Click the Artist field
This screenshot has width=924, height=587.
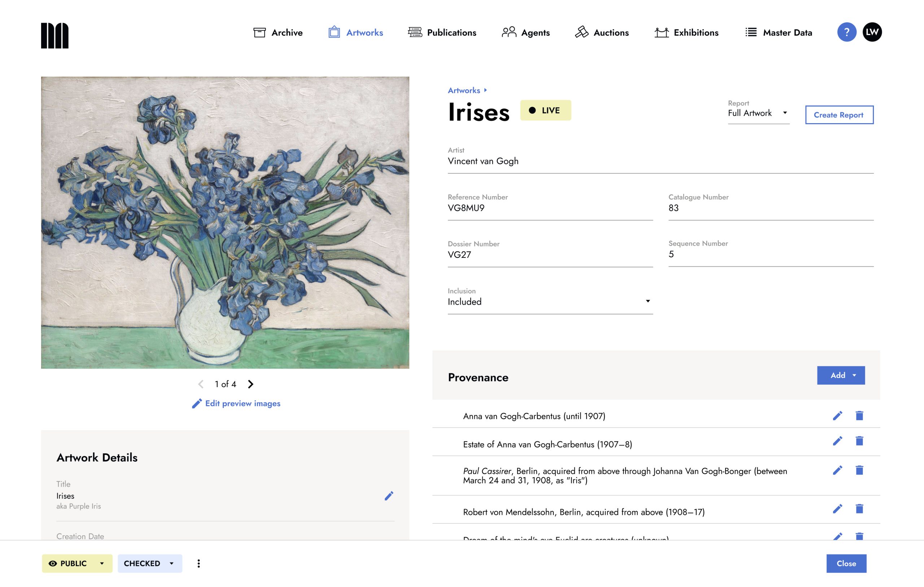661,160
